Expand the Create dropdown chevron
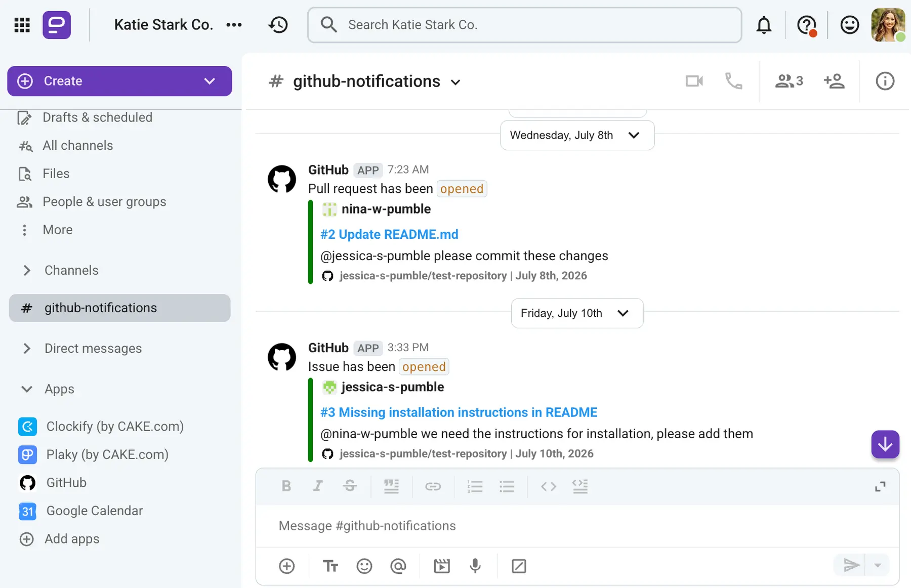Viewport: 911px width, 588px height. (x=210, y=81)
